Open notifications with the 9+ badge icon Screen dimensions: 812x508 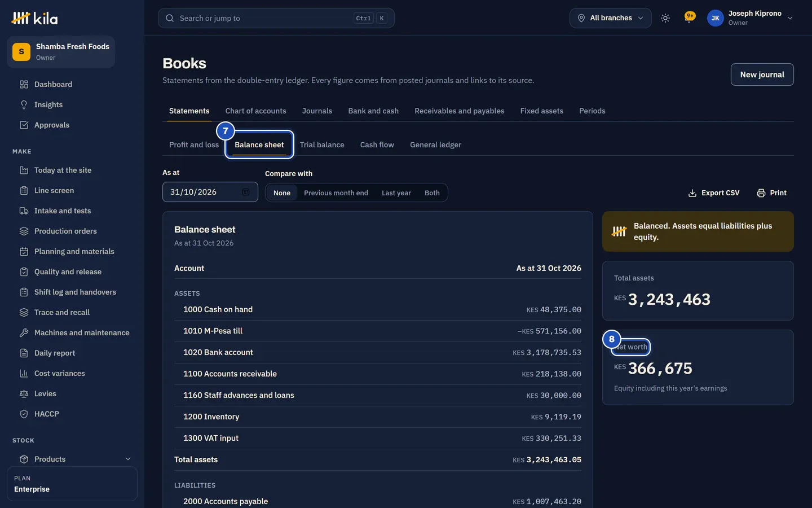coord(689,17)
